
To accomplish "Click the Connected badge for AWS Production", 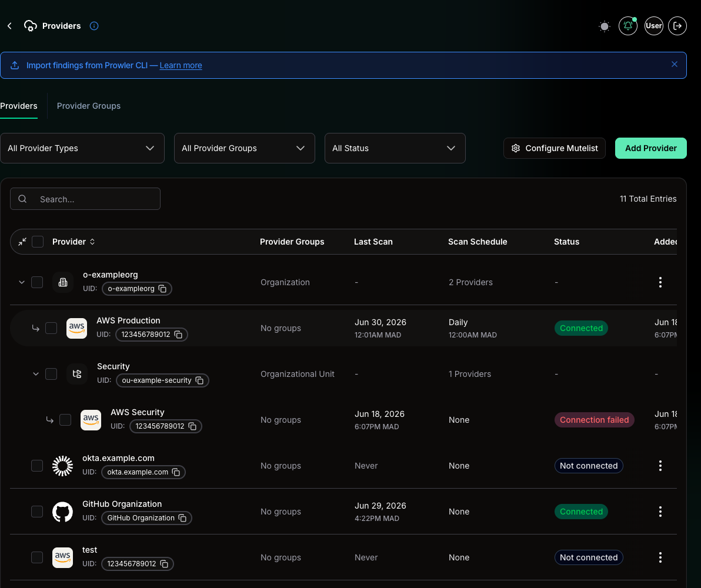I will 581,328.
